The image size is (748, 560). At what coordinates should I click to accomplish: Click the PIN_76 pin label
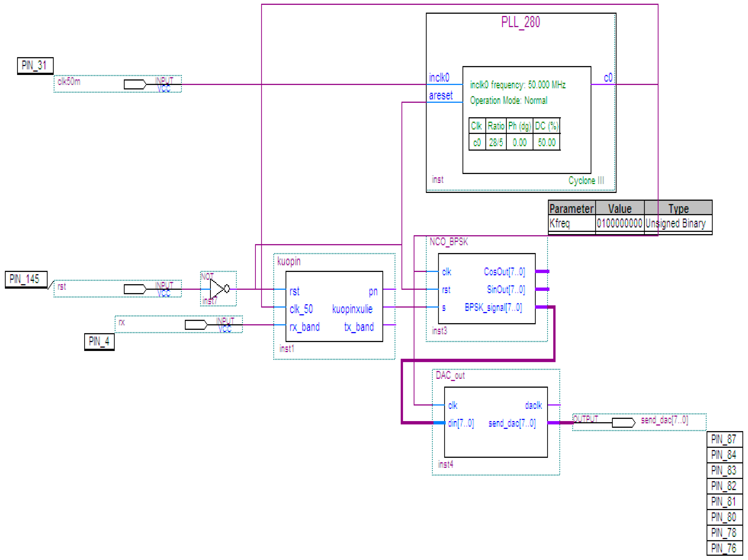[724, 548]
